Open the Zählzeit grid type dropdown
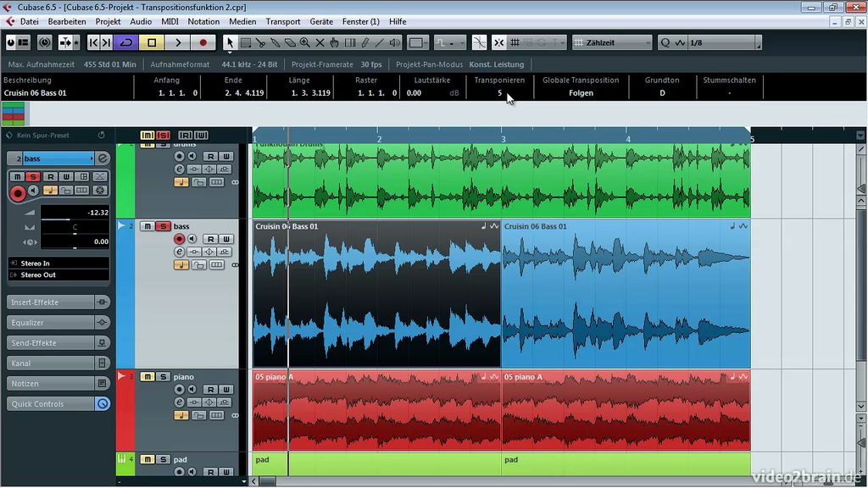The height and width of the screenshot is (488, 868). click(612, 42)
